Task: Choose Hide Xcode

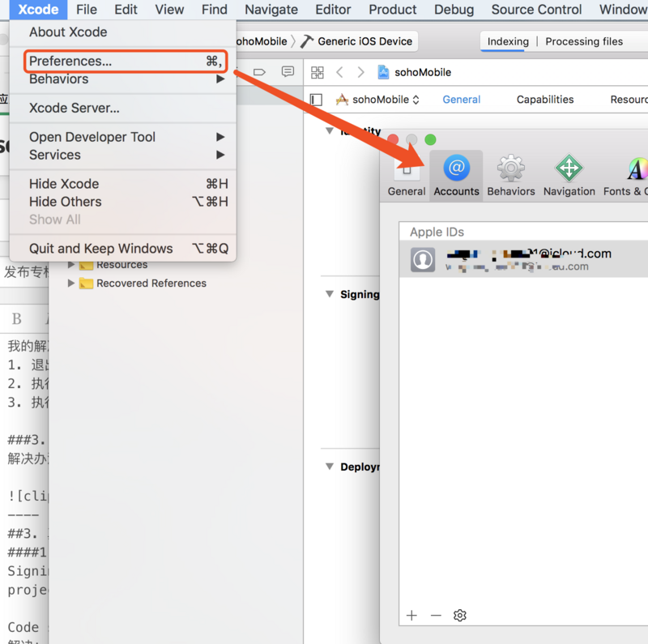Action: pyautogui.click(x=123, y=184)
